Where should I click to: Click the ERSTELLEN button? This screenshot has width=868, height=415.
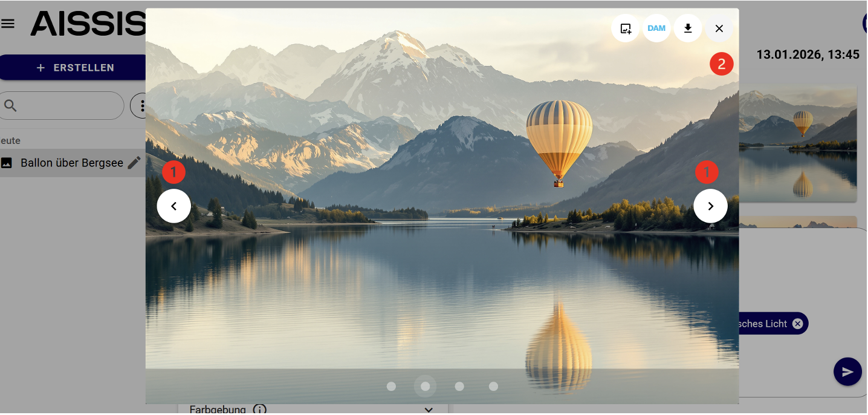pos(73,68)
